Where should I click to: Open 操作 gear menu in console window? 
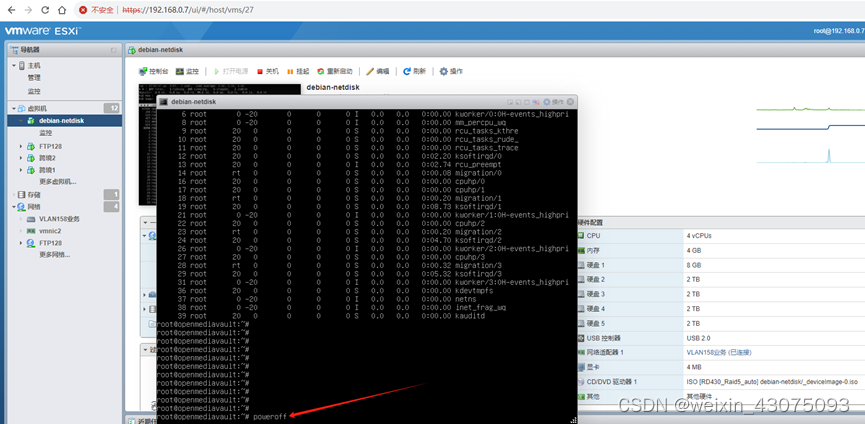pos(554,102)
